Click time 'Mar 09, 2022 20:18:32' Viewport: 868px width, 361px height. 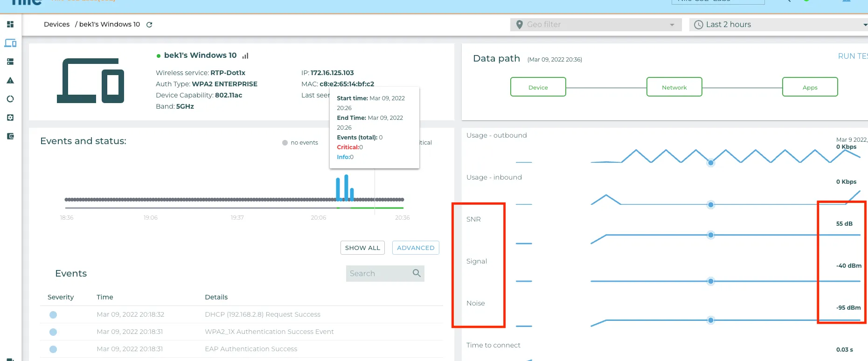point(131,315)
